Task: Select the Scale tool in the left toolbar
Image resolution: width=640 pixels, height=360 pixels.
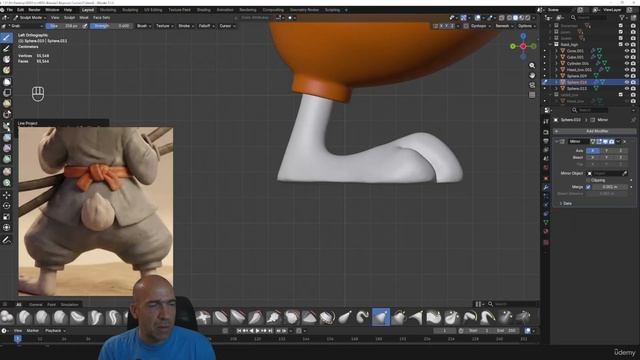Action: click(7, 217)
